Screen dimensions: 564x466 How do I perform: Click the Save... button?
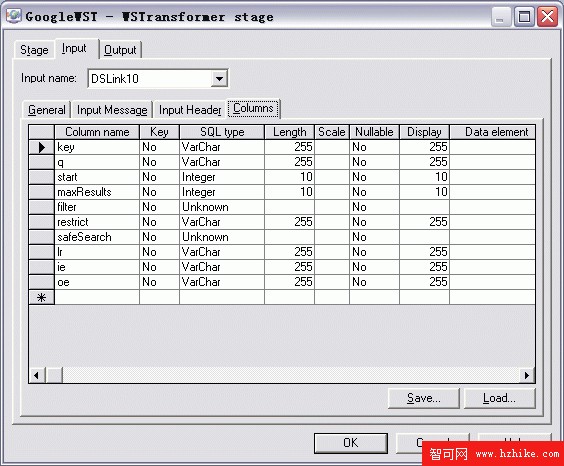coord(424,398)
